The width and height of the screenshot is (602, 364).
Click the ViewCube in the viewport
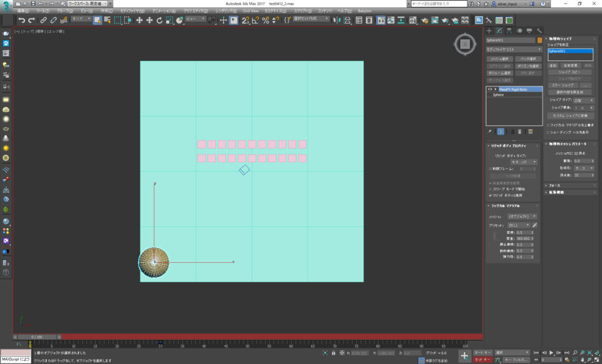tap(464, 44)
